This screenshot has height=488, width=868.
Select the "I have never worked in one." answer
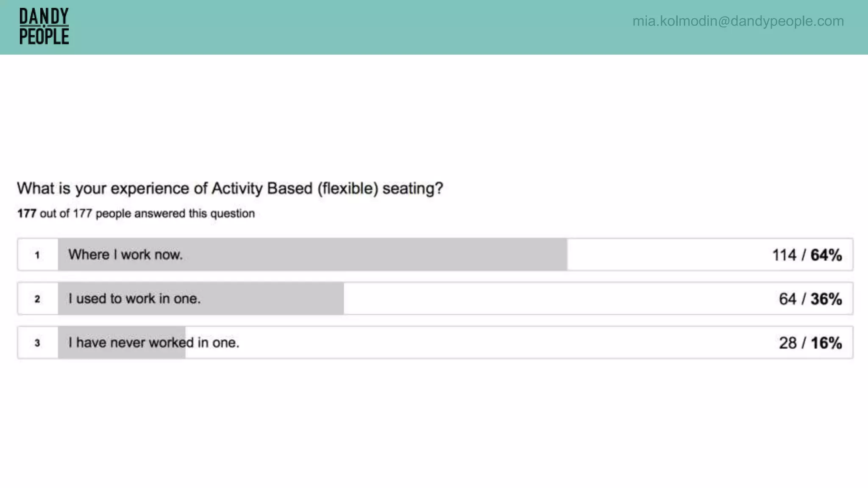click(154, 342)
